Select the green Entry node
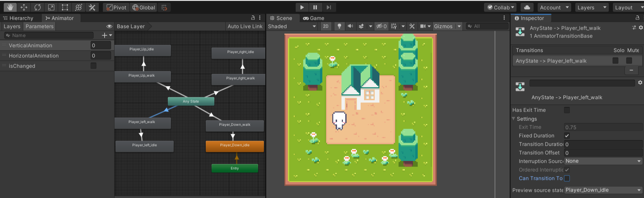 [x=235, y=168]
